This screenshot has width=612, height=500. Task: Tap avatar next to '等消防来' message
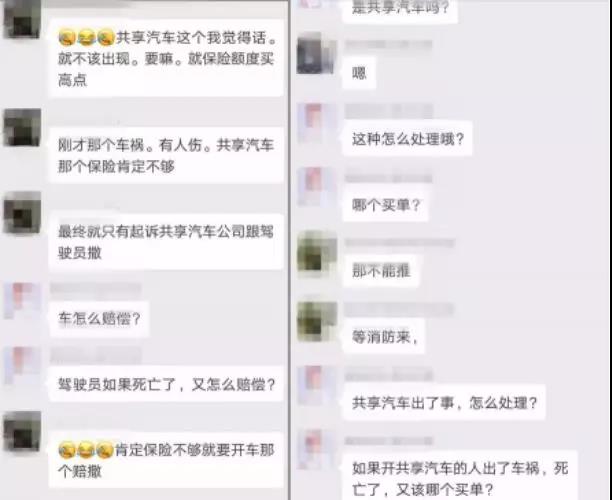[317, 321]
